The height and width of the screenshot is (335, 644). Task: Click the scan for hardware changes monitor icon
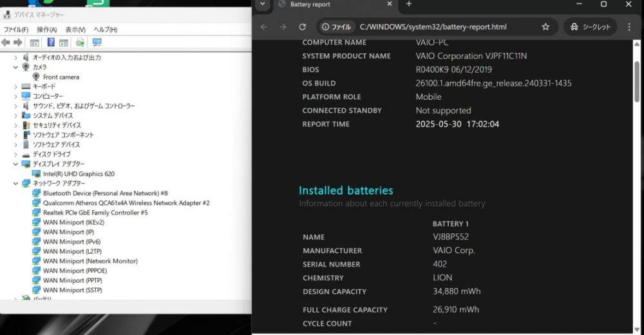pos(97,43)
